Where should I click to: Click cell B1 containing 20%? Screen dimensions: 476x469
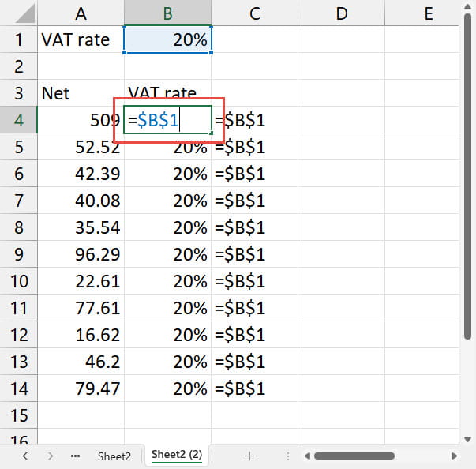(x=167, y=39)
